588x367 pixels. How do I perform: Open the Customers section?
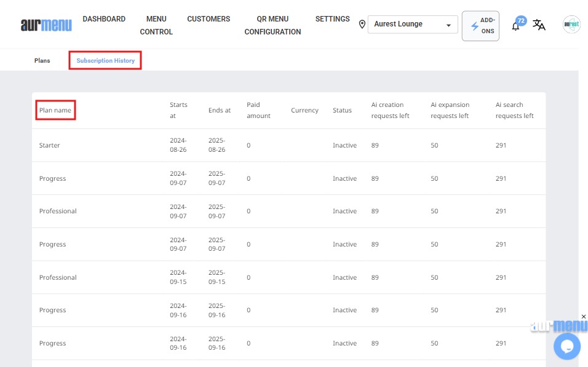click(209, 19)
